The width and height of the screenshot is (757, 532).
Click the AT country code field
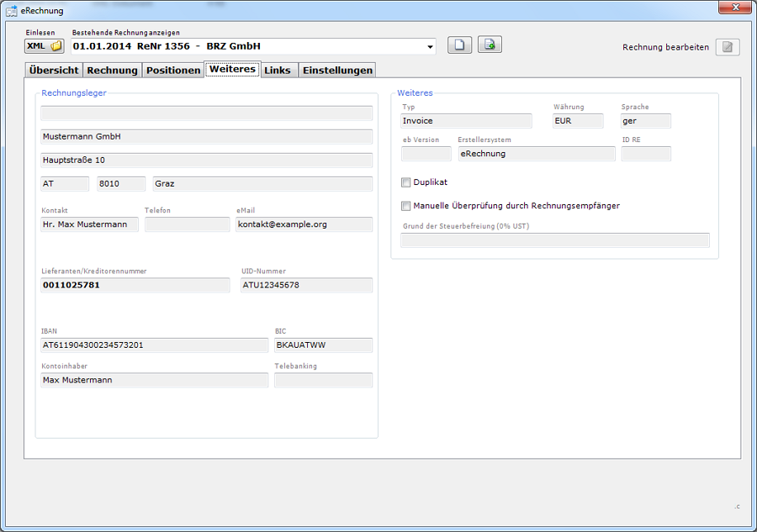pyautogui.click(x=65, y=184)
